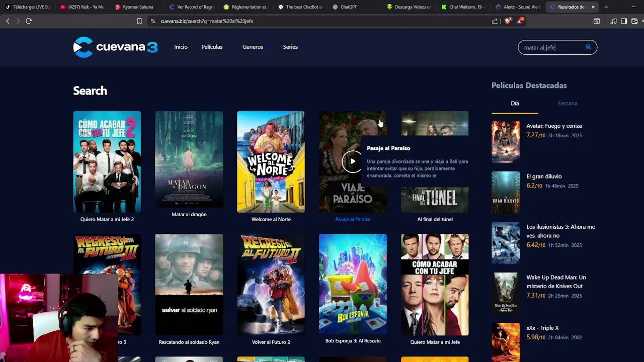The height and width of the screenshot is (362, 644).
Task: Click xXx - Triple X sidebar poster
Action: click(x=506, y=342)
